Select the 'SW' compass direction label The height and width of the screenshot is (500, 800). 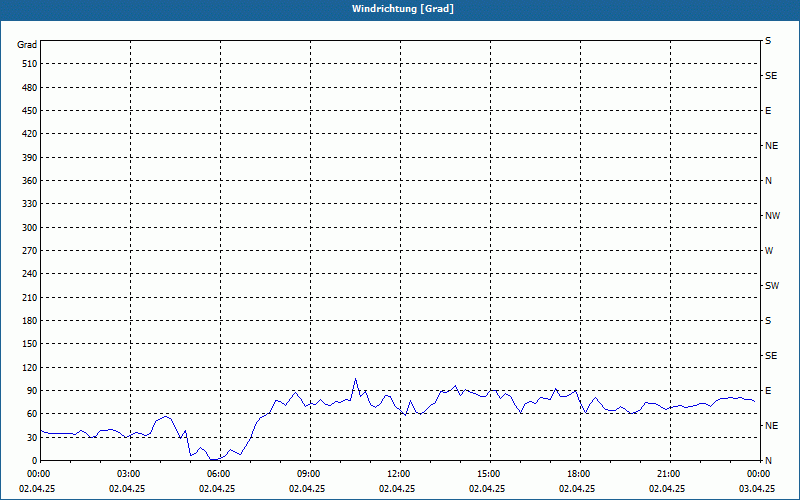tap(772, 286)
